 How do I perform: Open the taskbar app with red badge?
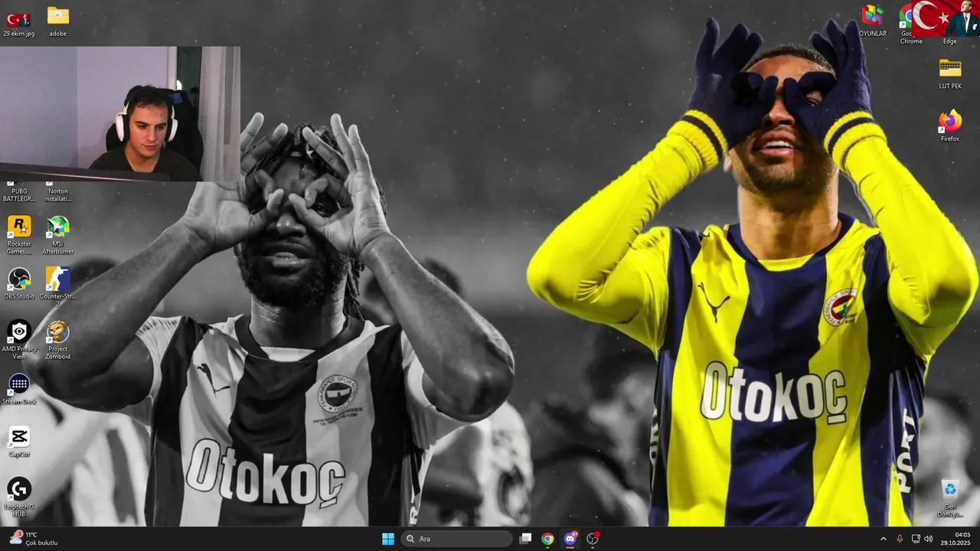click(593, 539)
